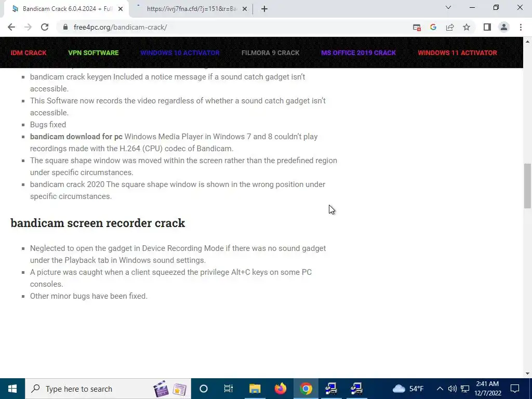Image resolution: width=532 pixels, height=399 pixels.
Task: Open Cortana from the taskbar circle
Action: click(x=203, y=389)
